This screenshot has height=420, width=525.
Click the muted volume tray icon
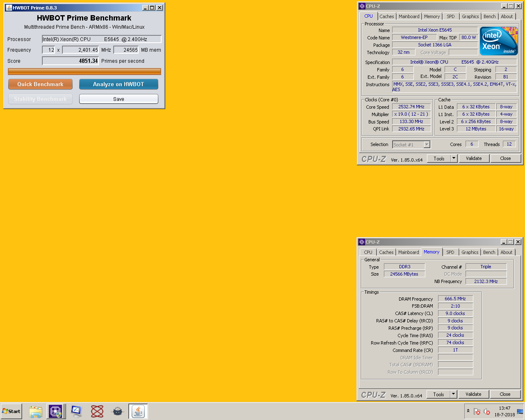coord(487,411)
